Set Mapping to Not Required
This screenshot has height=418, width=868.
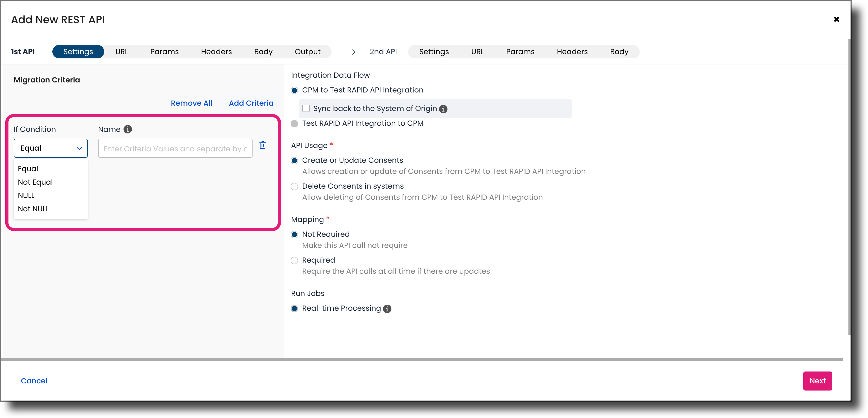[x=295, y=235]
